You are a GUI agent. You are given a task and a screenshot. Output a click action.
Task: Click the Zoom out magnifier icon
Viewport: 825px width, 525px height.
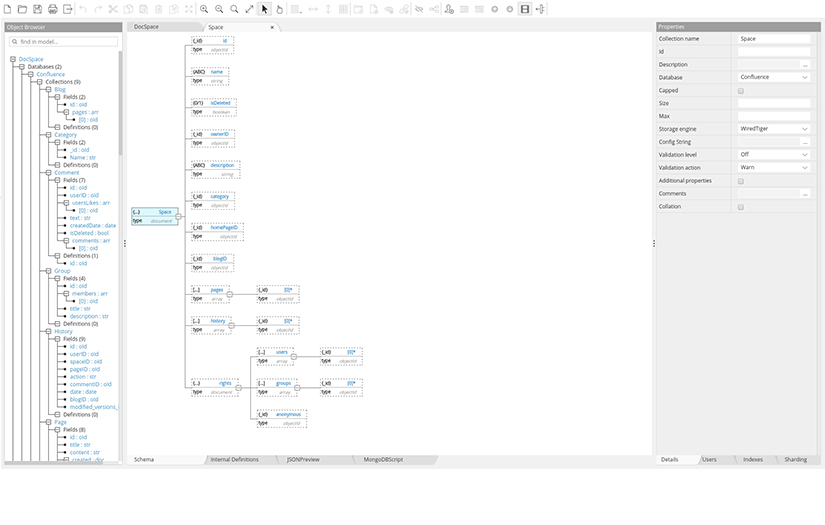coord(219,9)
